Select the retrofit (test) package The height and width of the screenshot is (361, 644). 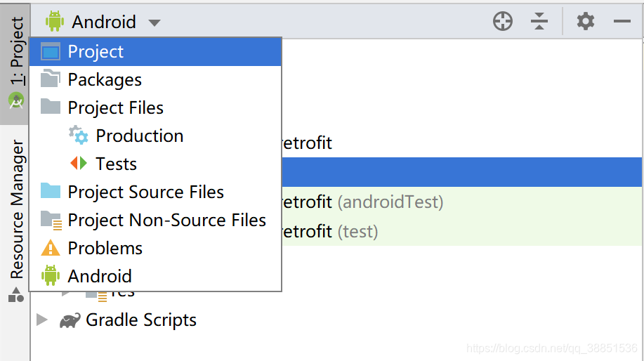pos(330,232)
